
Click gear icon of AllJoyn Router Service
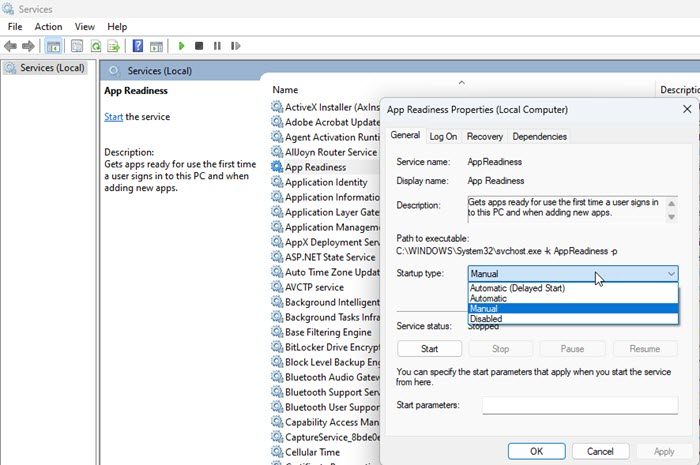click(x=277, y=152)
